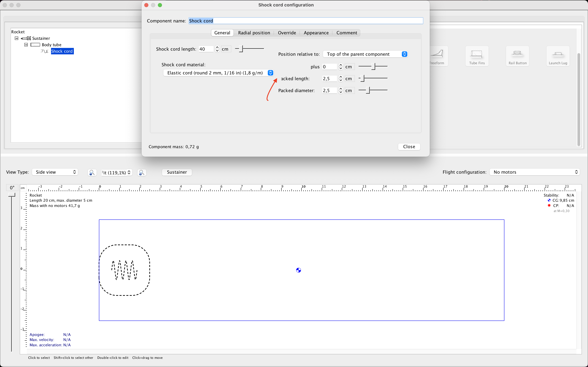588x367 pixels.
Task: Collapse the Body tube tree node
Action: (26, 44)
